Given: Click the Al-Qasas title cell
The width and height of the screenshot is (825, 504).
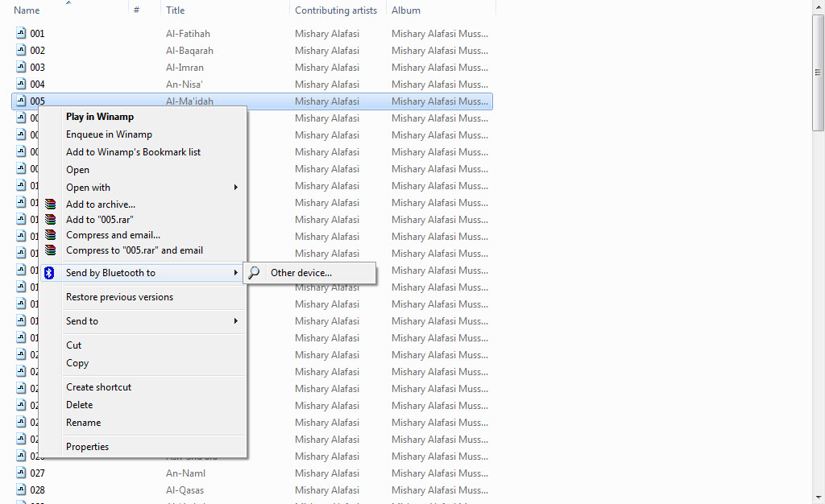Looking at the screenshot, I should tap(184, 490).
